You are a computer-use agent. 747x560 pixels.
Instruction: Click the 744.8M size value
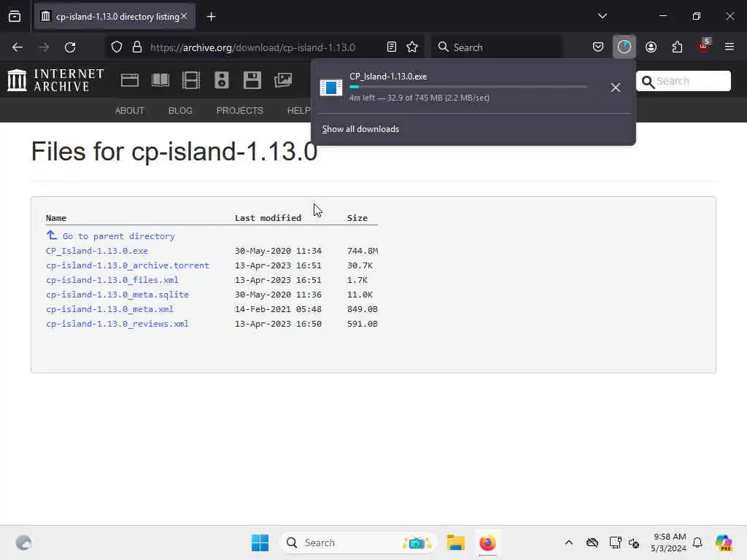click(x=363, y=251)
